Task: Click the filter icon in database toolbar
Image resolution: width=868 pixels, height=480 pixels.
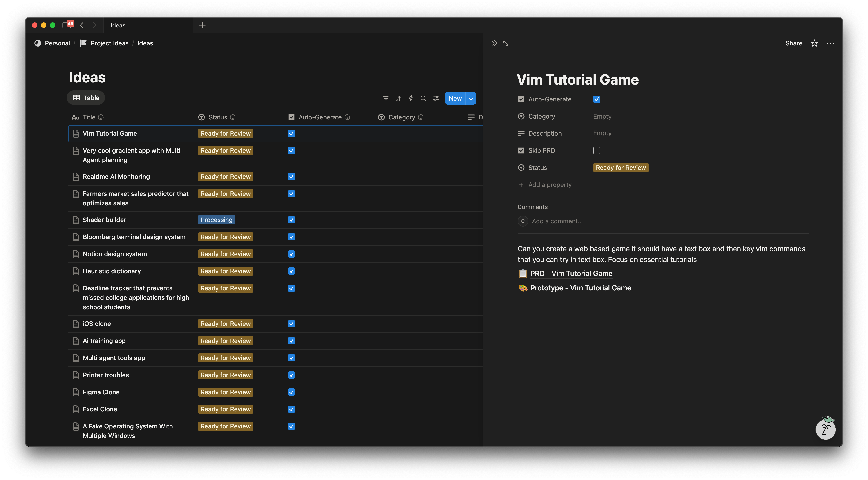Action: [385, 99]
